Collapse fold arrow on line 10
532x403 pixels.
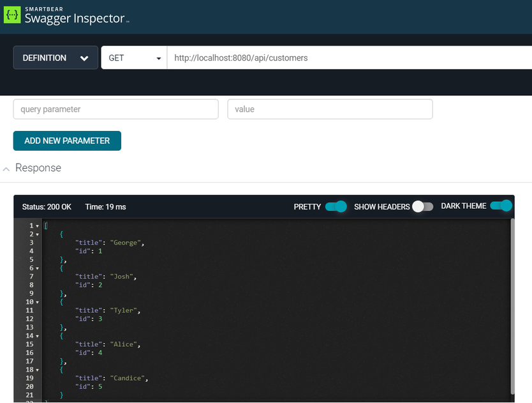coord(37,302)
